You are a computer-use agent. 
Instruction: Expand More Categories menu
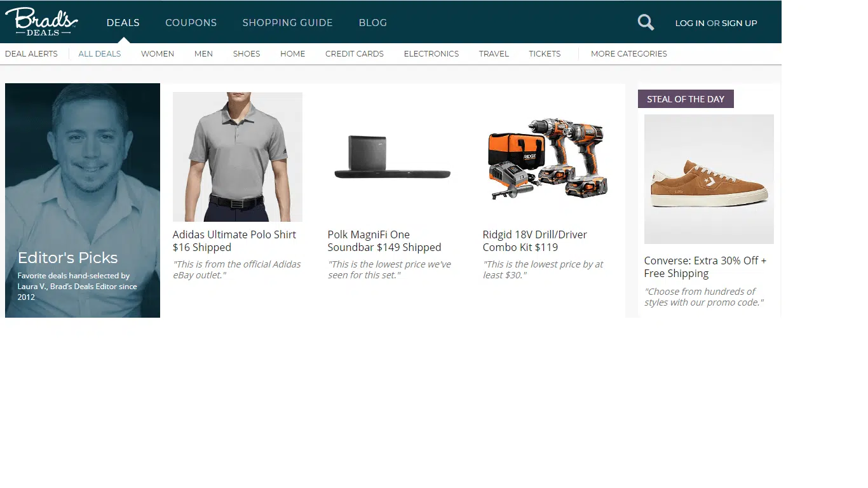(629, 54)
